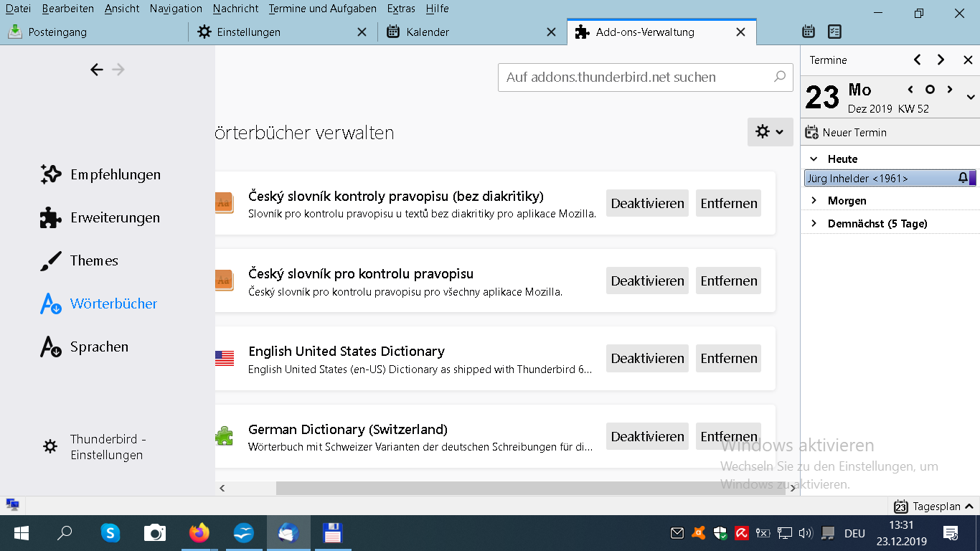This screenshot has width=980, height=551.
Task: Click the volume icon in the system tray
Action: 805,533
